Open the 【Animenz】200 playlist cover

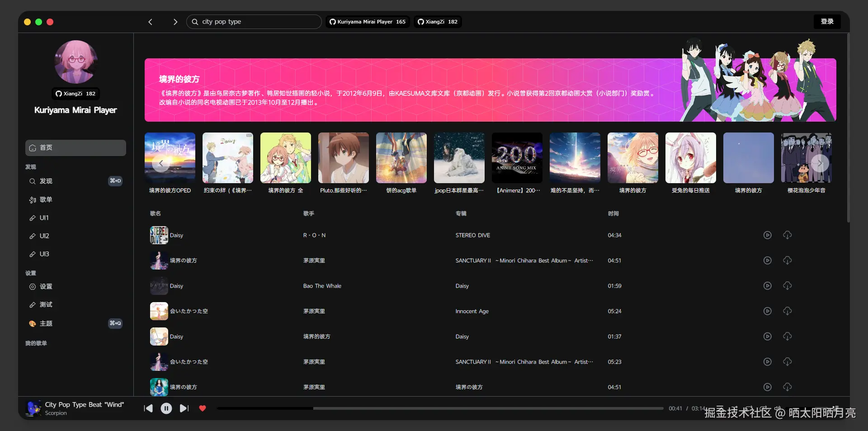coord(517,158)
